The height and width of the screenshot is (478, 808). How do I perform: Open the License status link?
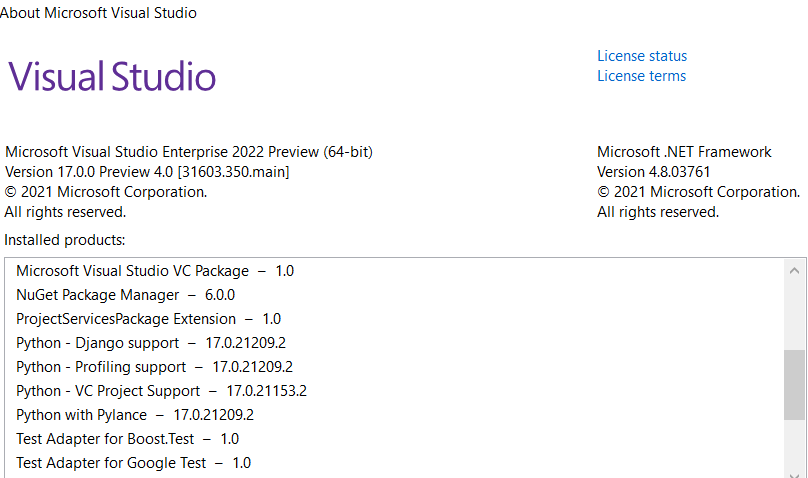[642, 56]
